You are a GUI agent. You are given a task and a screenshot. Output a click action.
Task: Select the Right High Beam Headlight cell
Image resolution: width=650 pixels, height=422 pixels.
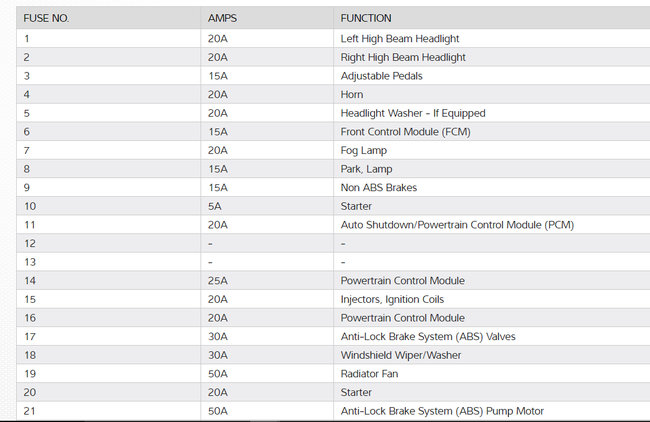(403, 58)
